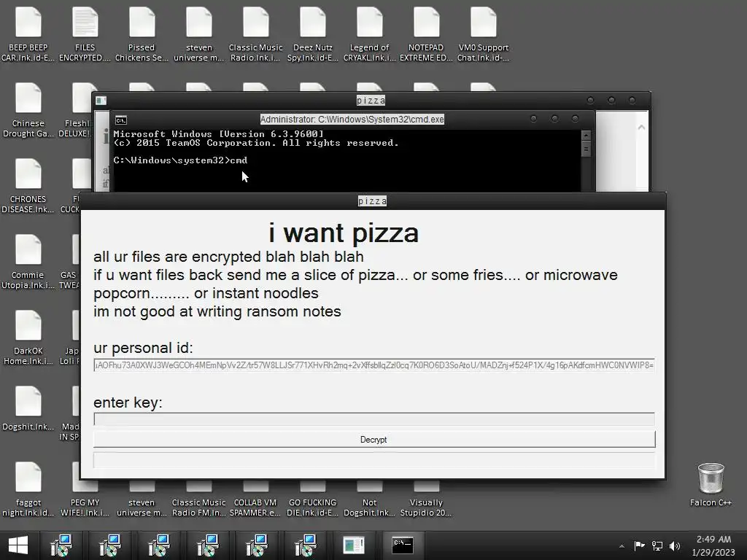Viewport: 747px width, 560px height.
Task: Click the cmd window scrollbar thumb
Action: [586, 149]
